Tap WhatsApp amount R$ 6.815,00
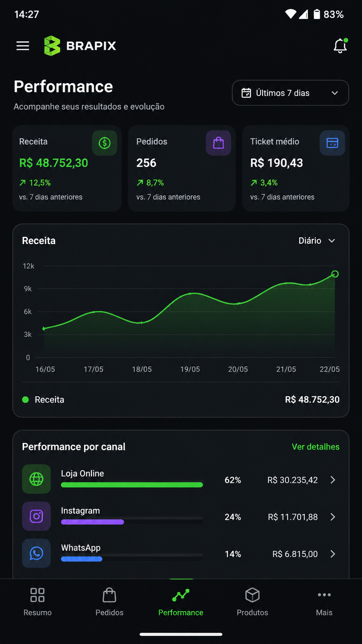The image size is (362, 644). coord(295,554)
